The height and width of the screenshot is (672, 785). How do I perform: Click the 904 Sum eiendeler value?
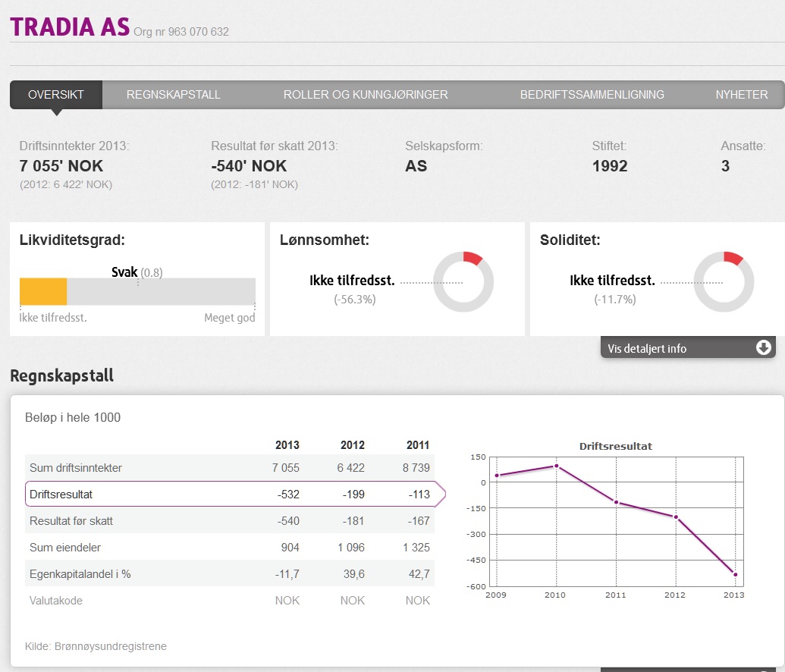(x=290, y=548)
